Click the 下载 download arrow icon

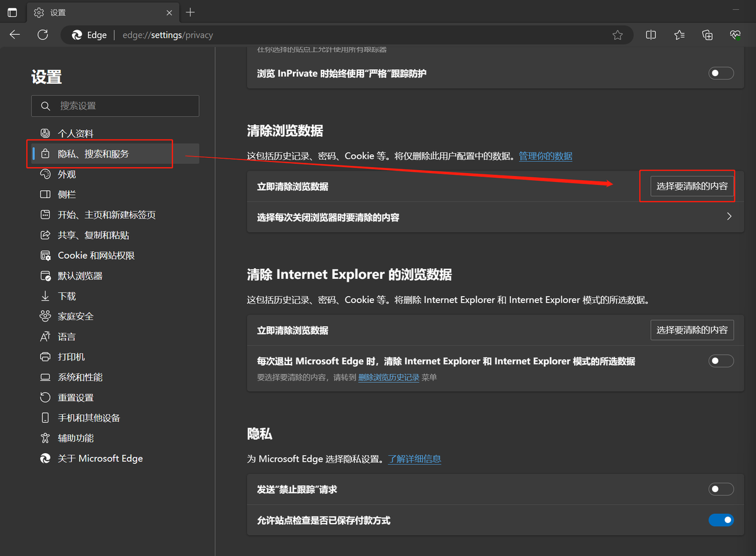point(45,296)
